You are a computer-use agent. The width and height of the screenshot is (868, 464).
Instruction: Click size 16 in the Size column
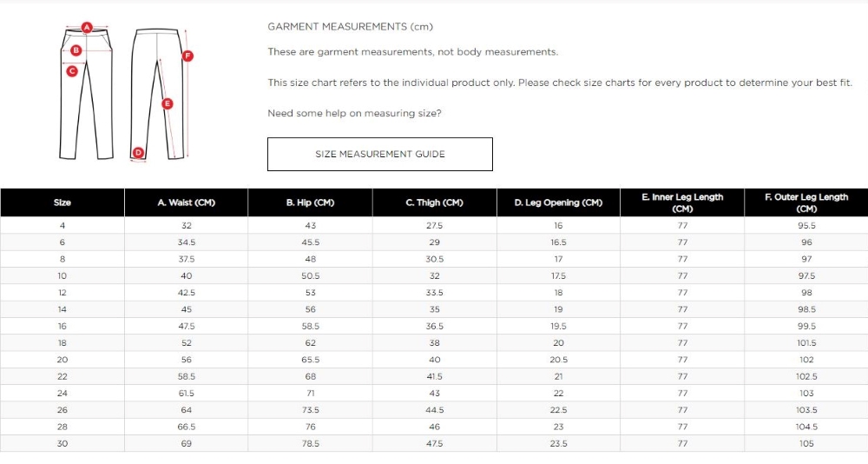point(62,326)
